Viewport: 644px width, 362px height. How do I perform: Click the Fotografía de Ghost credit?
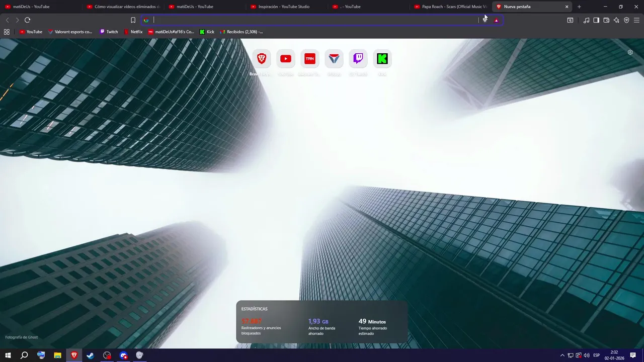pyautogui.click(x=22, y=337)
